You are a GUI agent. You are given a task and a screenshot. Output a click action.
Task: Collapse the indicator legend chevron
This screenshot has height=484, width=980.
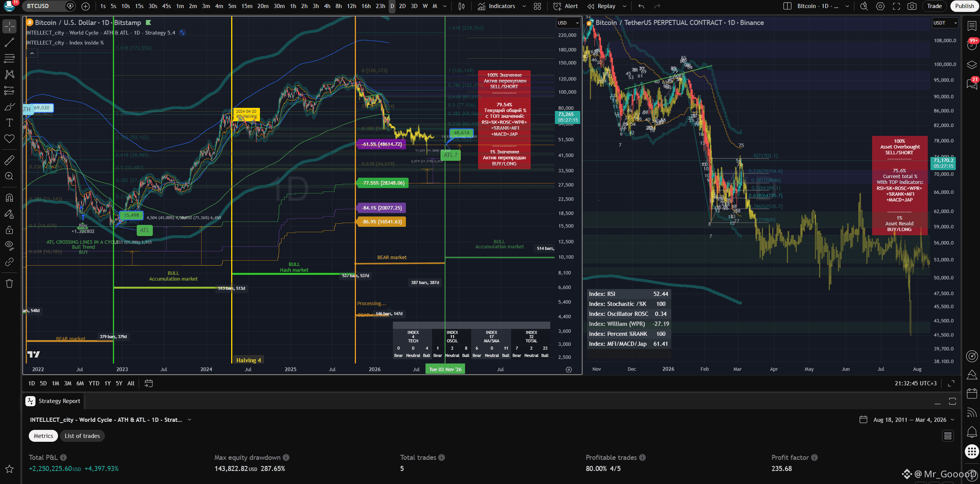(x=32, y=53)
